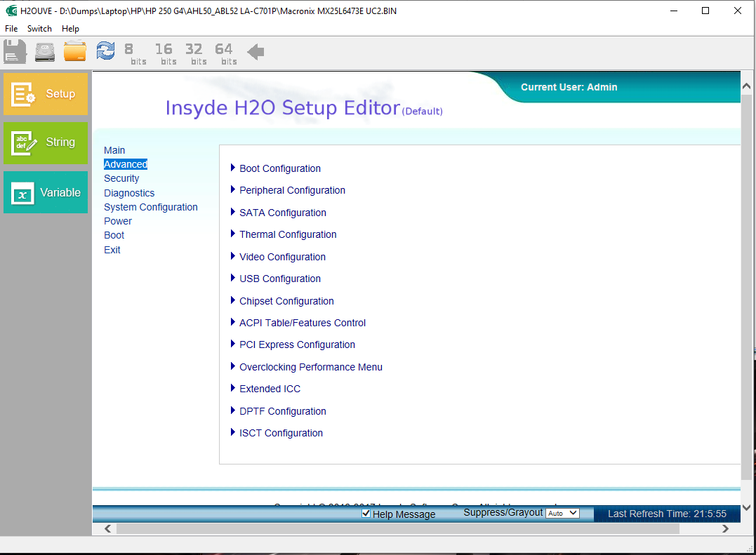Image resolution: width=756 pixels, height=555 pixels.
Task: Click the H2OUVE title bar app icon
Action: [11, 11]
